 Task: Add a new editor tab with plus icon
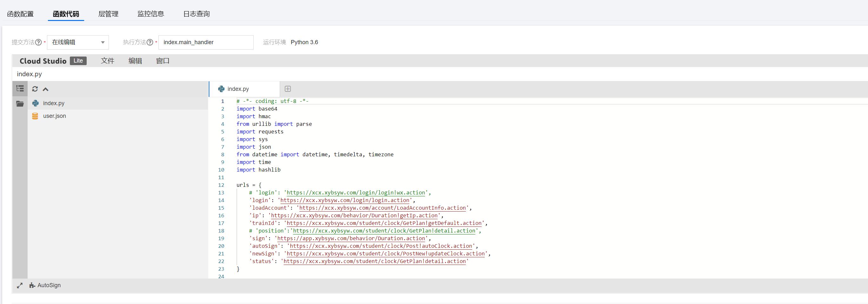(x=288, y=89)
